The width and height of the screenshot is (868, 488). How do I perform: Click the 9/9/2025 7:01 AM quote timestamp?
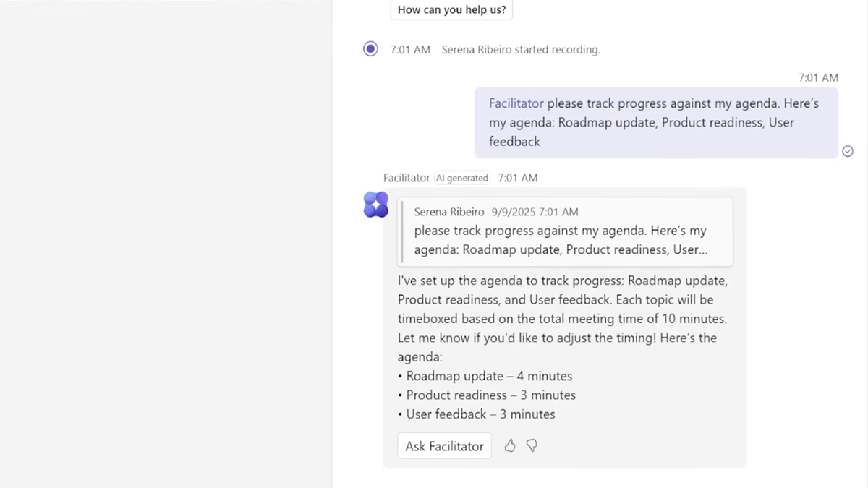(535, 212)
